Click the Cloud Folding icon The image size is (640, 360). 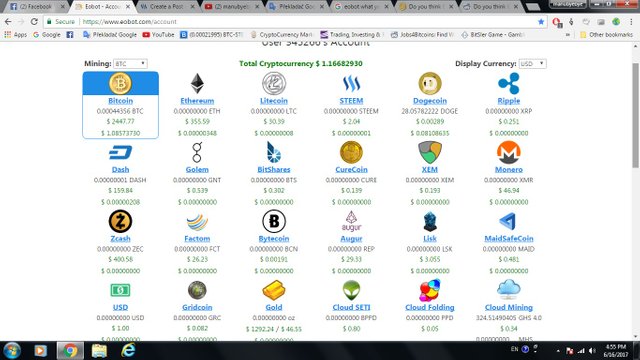point(430,290)
